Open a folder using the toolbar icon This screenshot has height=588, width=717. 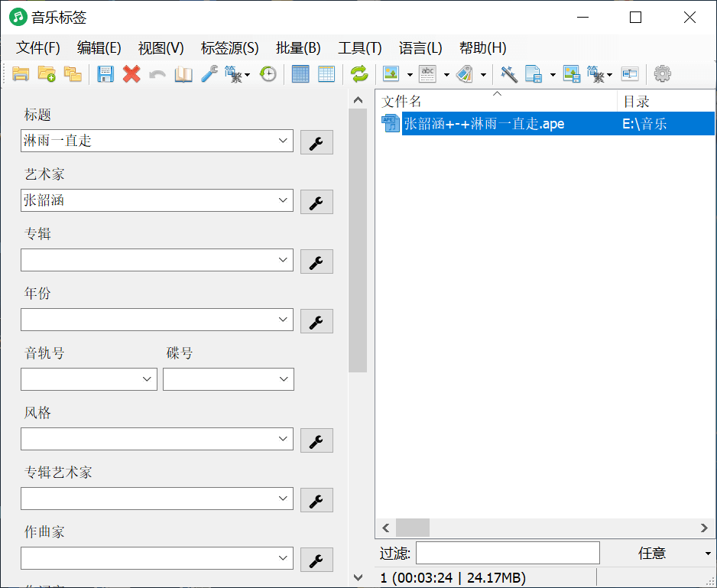tap(21, 73)
